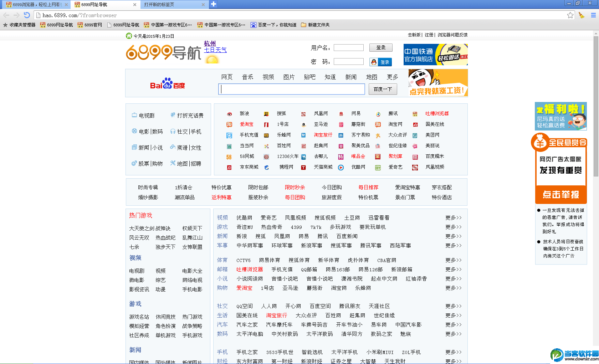
Task: Click the Baidu logo on the page
Action: click(x=168, y=83)
